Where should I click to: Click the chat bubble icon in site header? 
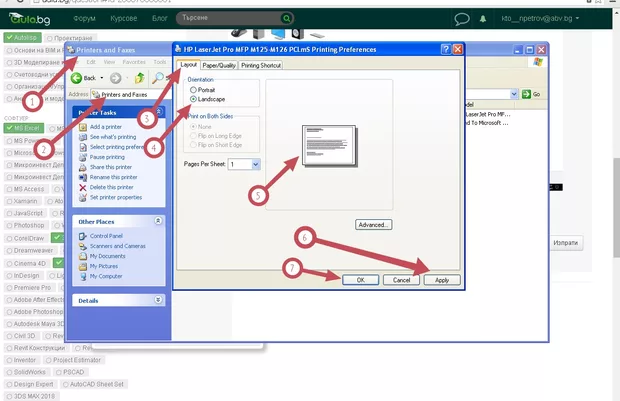pyautogui.click(x=461, y=19)
